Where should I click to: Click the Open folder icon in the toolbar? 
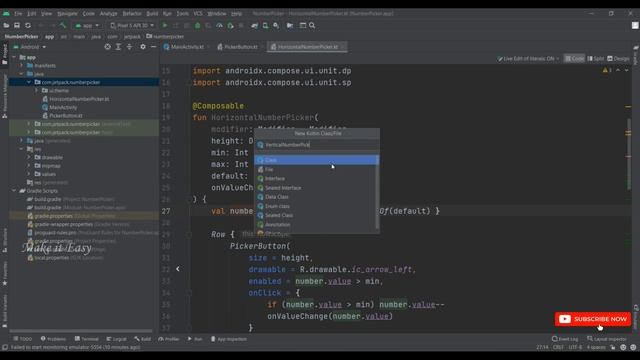click(x=6, y=25)
